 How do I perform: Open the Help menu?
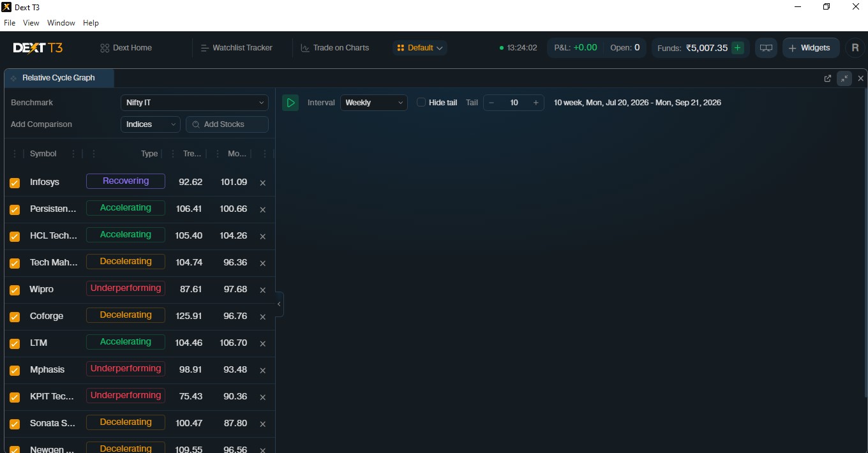tap(91, 23)
